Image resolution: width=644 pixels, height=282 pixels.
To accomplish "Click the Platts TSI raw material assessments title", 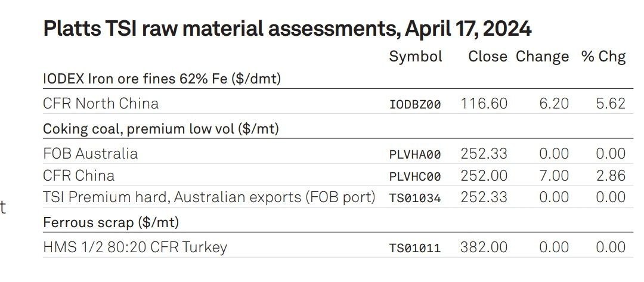I will click(x=287, y=29).
